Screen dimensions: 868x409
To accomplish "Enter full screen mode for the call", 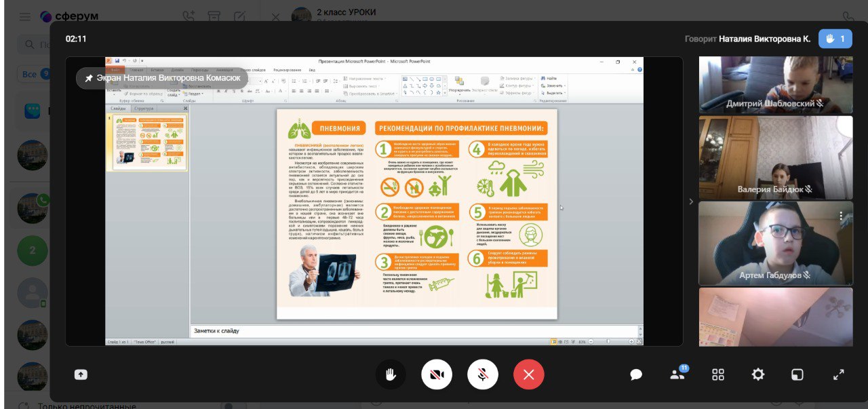I will click(839, 374).
